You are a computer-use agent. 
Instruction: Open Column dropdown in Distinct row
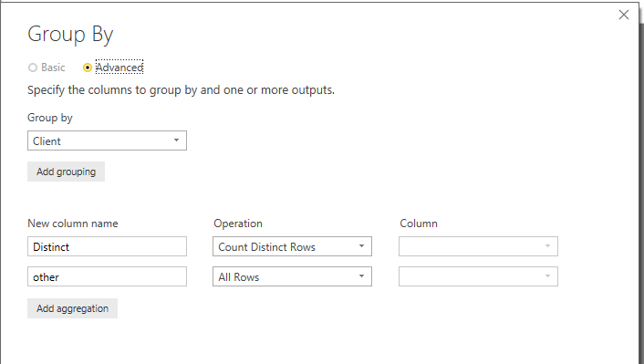[478, 246]
